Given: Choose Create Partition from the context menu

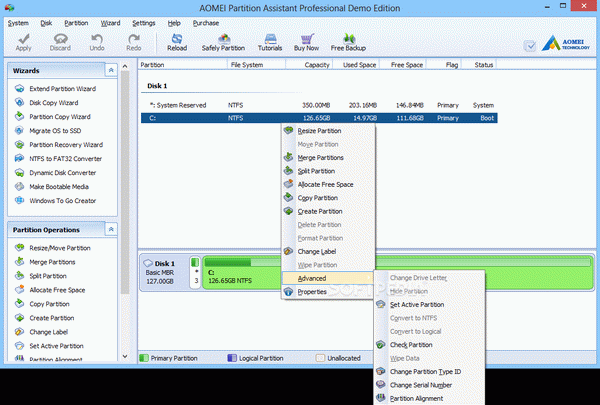Looking at the screenshot, I should click(x=328, y=211).
